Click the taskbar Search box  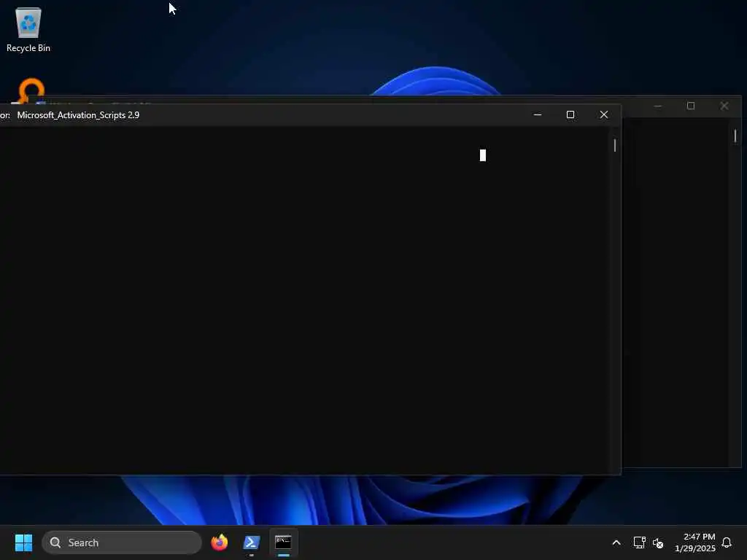[122, 542]
